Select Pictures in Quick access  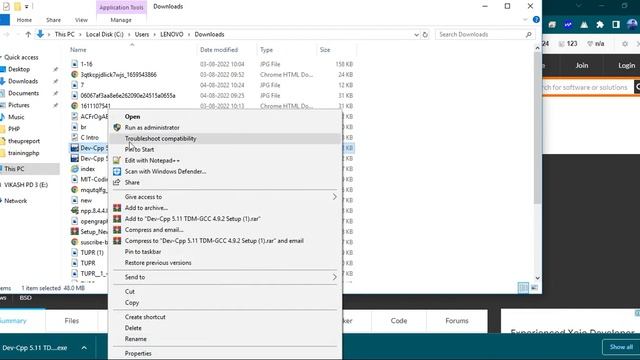19,105
